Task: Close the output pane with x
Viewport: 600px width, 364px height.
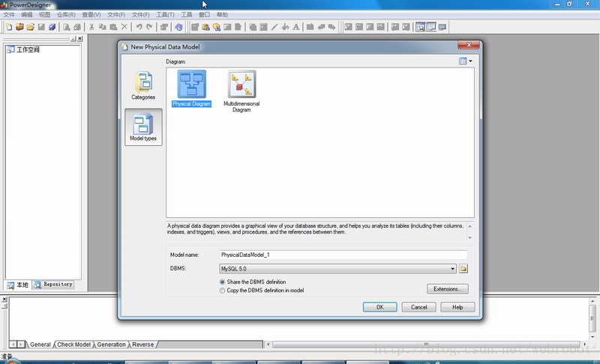Action: click(4, 299)
